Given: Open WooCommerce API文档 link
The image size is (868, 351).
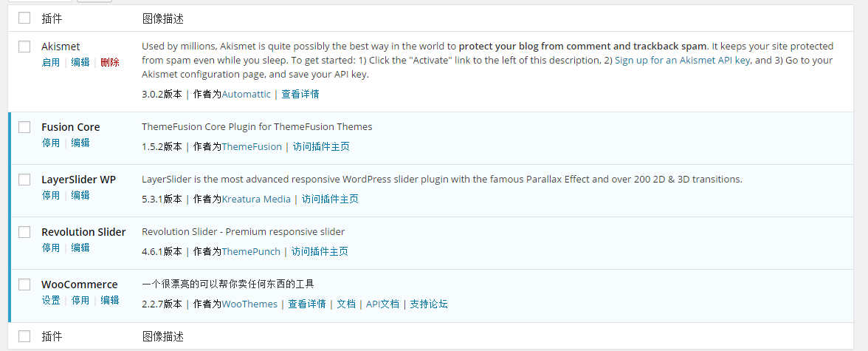Looking at the screenshot, I should (x=382, y=304).
